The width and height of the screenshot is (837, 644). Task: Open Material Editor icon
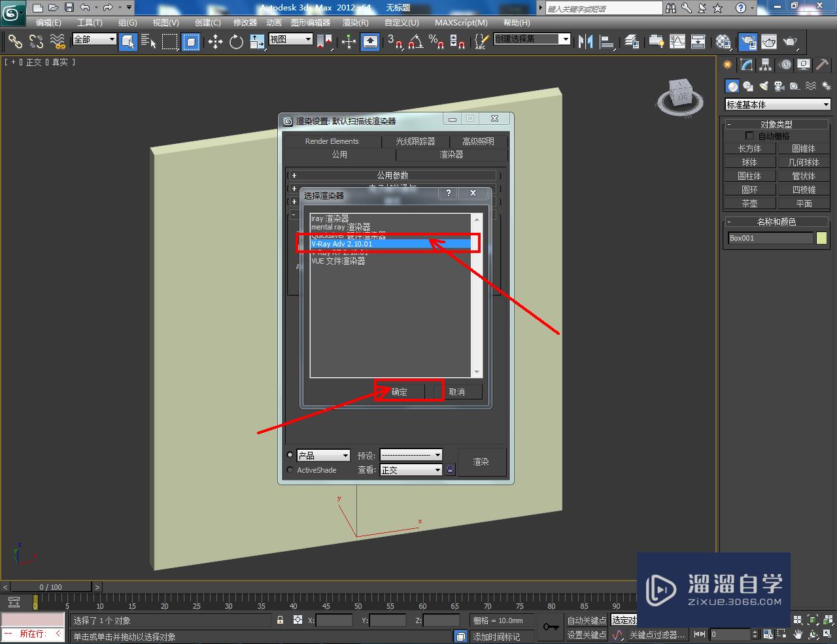tap(723, 42)
